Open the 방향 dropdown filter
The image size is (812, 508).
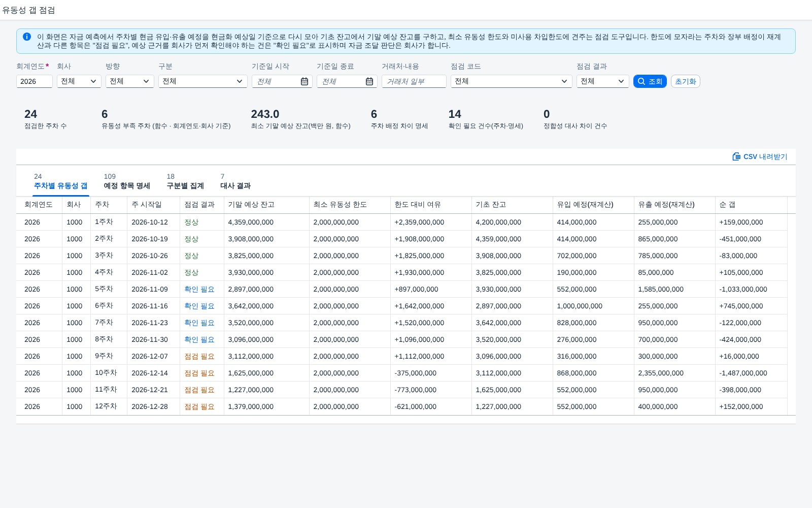click(x=130, y=81)
